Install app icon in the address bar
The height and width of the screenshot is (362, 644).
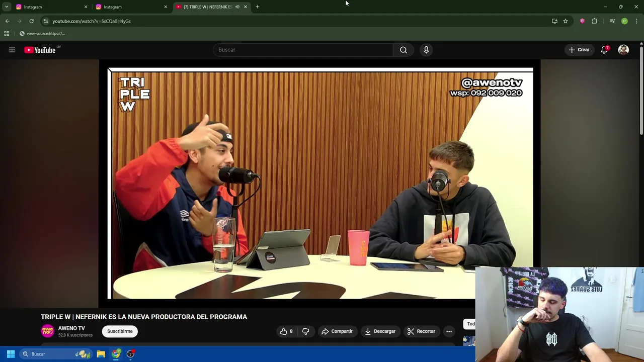(x=554, y=21)
